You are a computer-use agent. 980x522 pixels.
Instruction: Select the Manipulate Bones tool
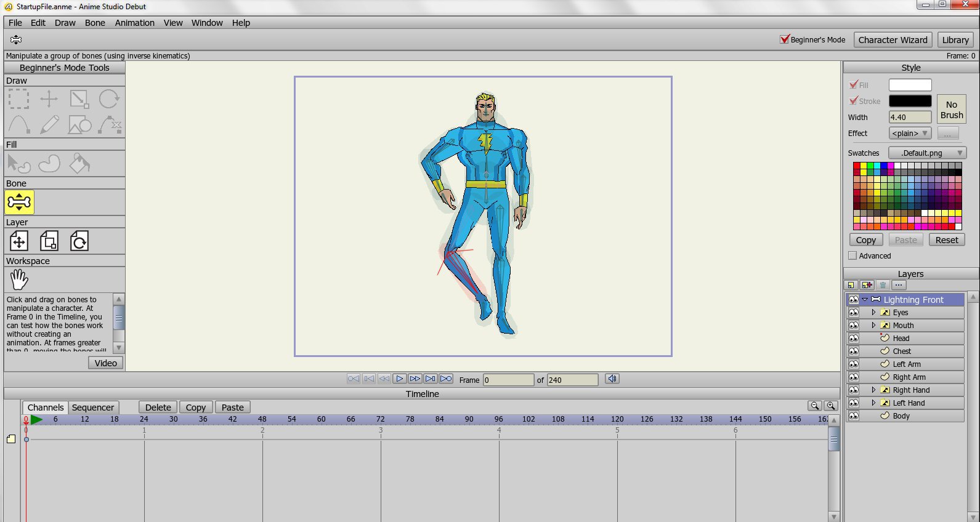(19, 202)
